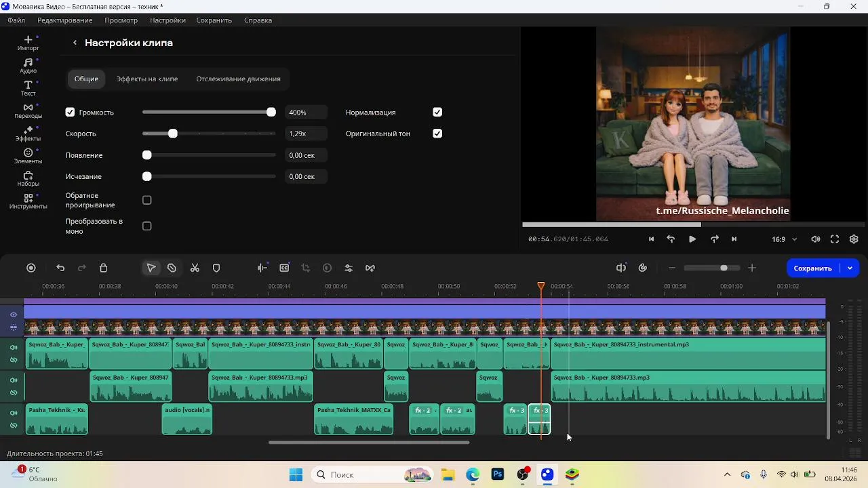Screen dimensions: 868x488
Task: Select the Общие tab
Action: [86, 79]
